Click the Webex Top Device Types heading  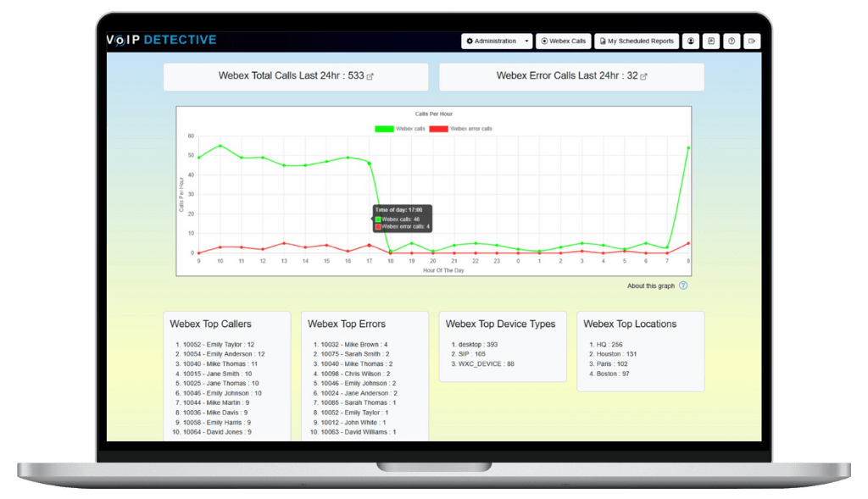(500, 324)
